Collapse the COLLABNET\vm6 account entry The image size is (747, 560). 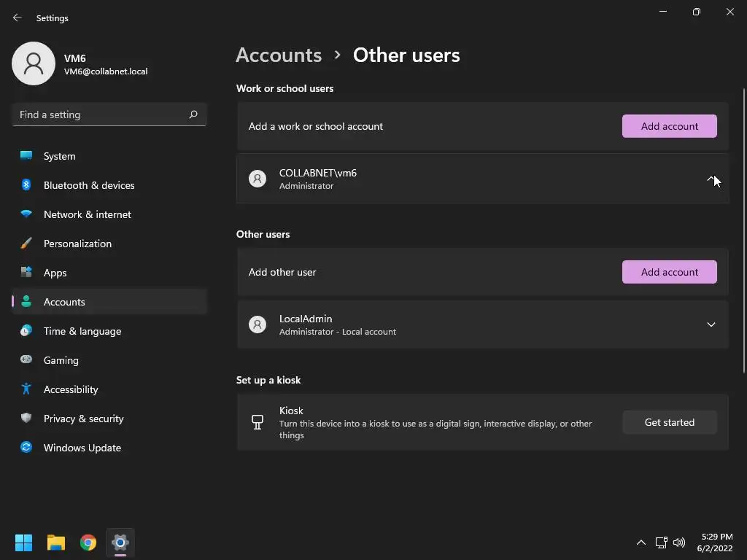click(711, 179)
